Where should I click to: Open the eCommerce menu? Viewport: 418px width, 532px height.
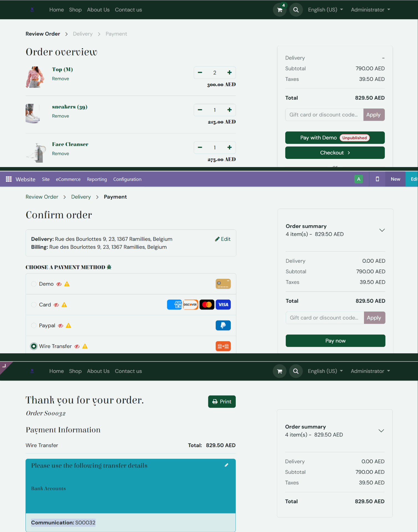pyautogui.click(x=68, y=179)
